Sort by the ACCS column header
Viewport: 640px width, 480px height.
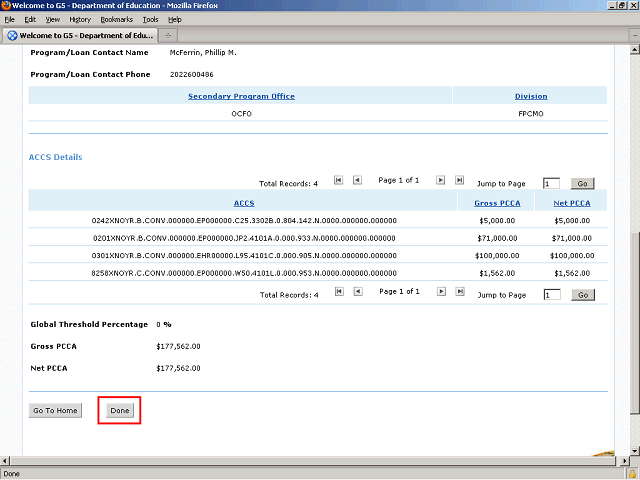(x=243, y=203)
